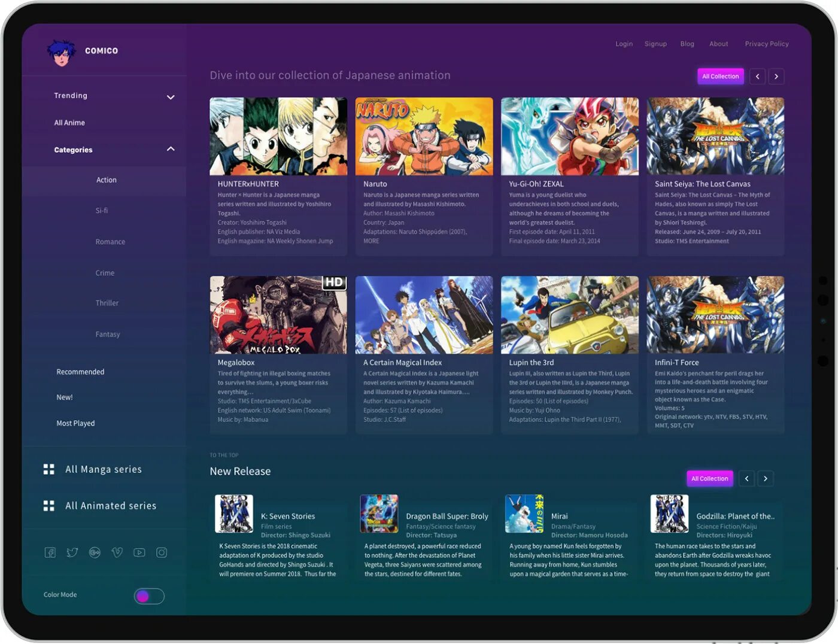Viewport: 838px width, 644px height.
Task: Open Recommended in sidebar
Action: point(80,372)
